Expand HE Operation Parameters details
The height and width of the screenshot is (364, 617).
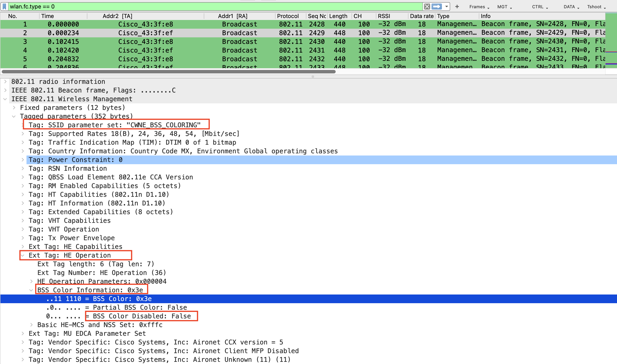coord(32,281)
